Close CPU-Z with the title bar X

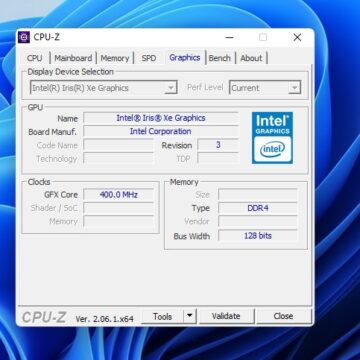tap(297, 38)
